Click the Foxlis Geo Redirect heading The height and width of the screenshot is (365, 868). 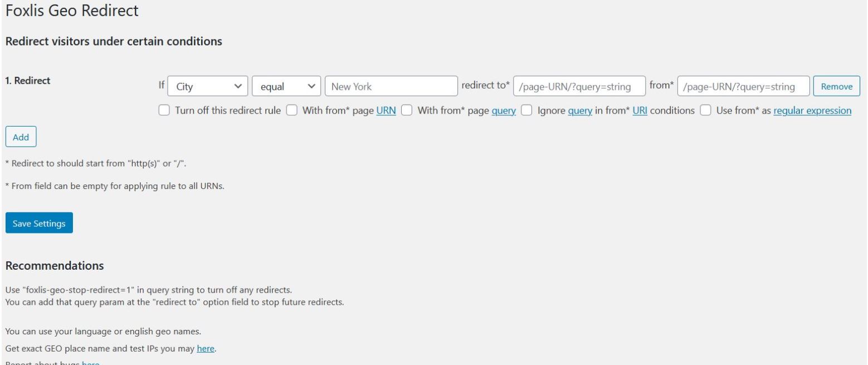(x=72, y=11)
